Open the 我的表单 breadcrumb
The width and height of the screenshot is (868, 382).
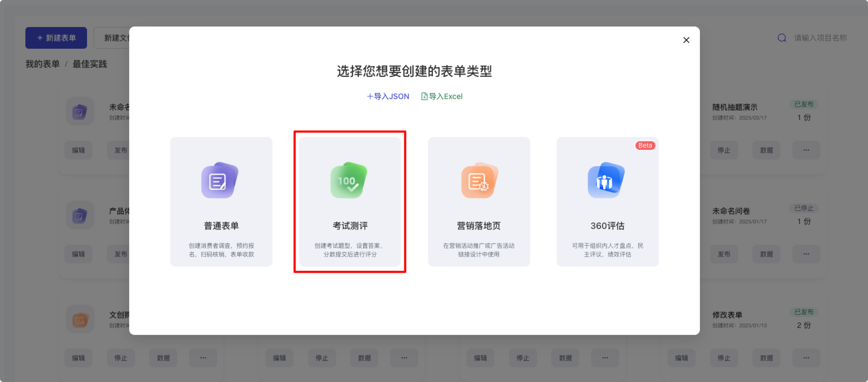[x=43, y=64]
